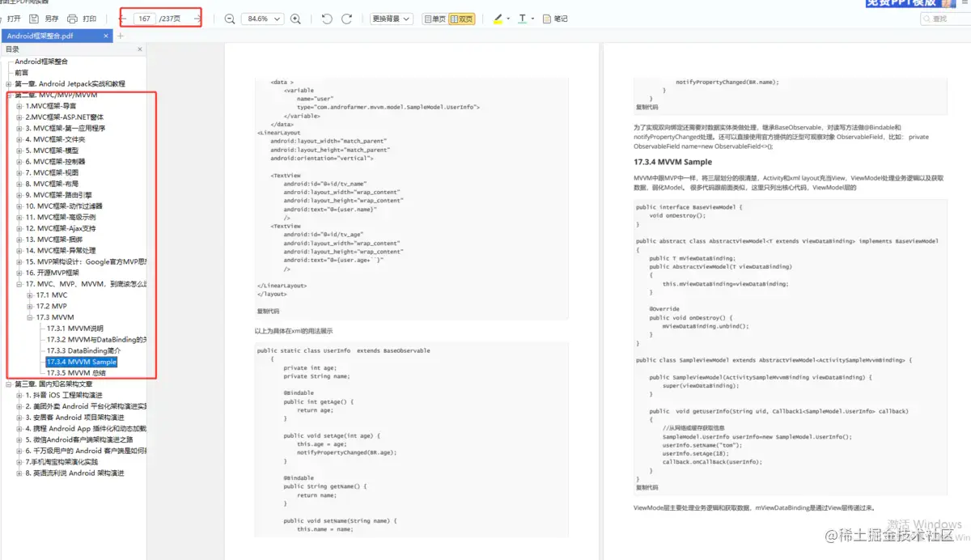The image size is (971, 560).
Task: Switch to single page view
Action: pyautogui.click(x=435, y=19)
